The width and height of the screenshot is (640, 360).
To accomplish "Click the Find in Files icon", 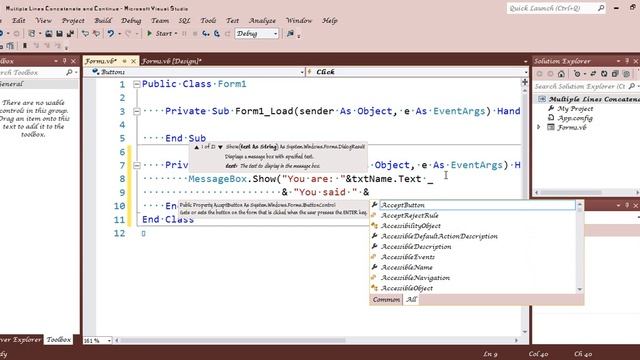I will click(290, 33).
